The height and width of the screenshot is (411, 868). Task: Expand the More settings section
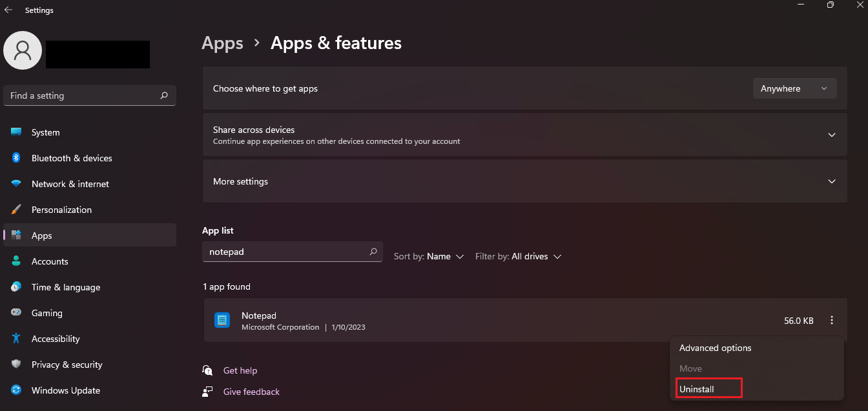pos(832,181)
